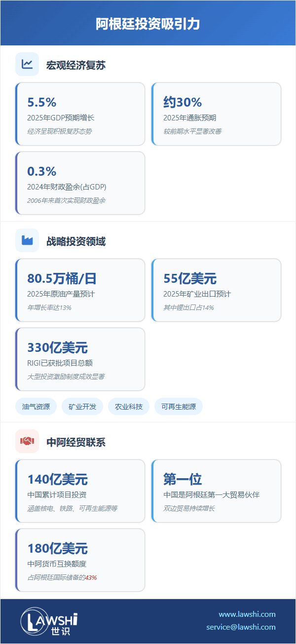
Task: Open the www.lawshi.com website link
Action: pos(247,614)
